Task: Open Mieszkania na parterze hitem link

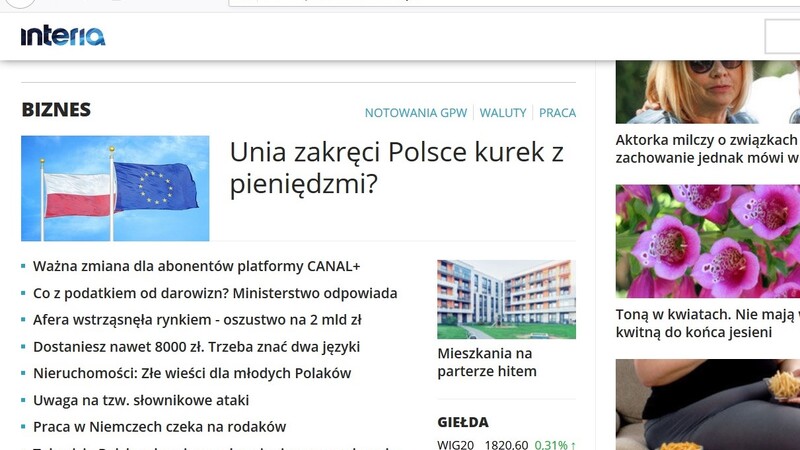Action: [487, 363]
